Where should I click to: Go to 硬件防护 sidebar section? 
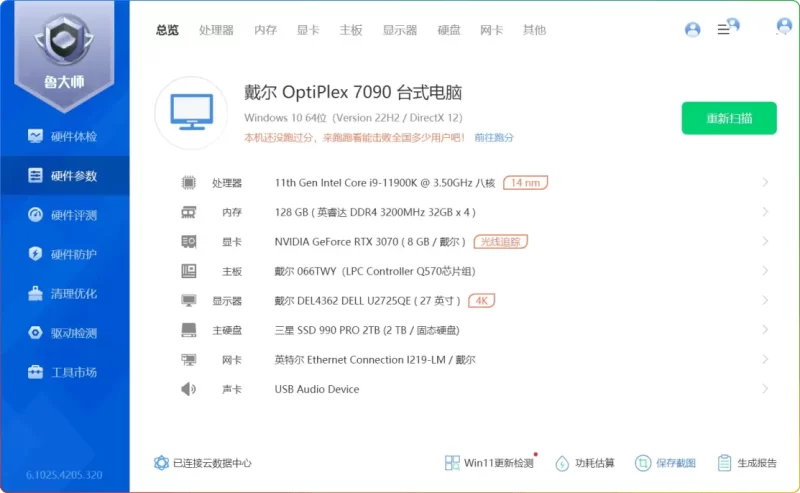[64, 254]
